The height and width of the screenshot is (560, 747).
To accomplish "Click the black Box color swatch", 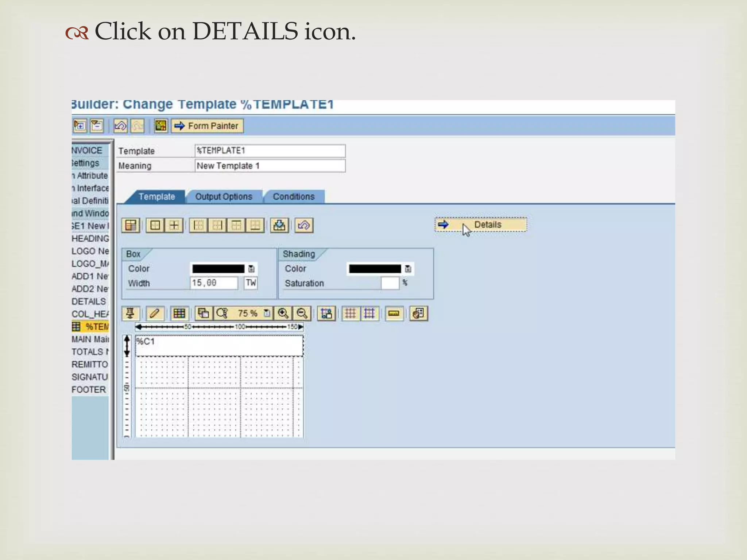I will pyautogui.click(x=218, y=269).
